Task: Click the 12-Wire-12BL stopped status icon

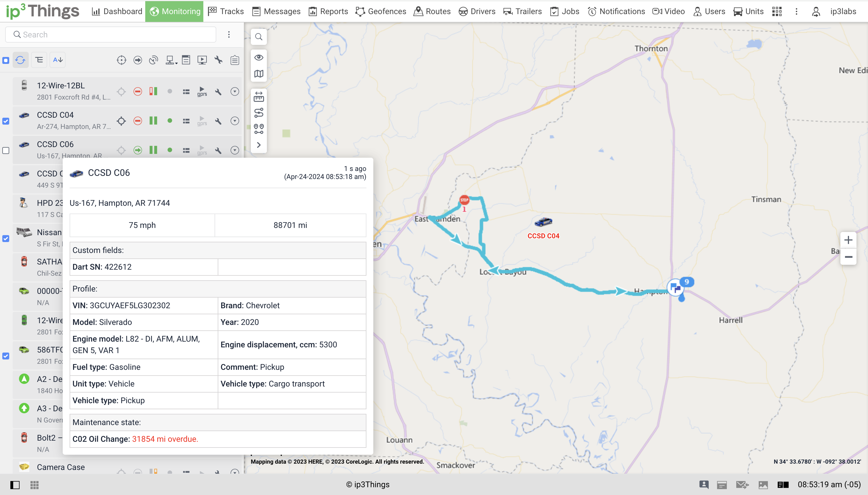Action: pos(137,92)
